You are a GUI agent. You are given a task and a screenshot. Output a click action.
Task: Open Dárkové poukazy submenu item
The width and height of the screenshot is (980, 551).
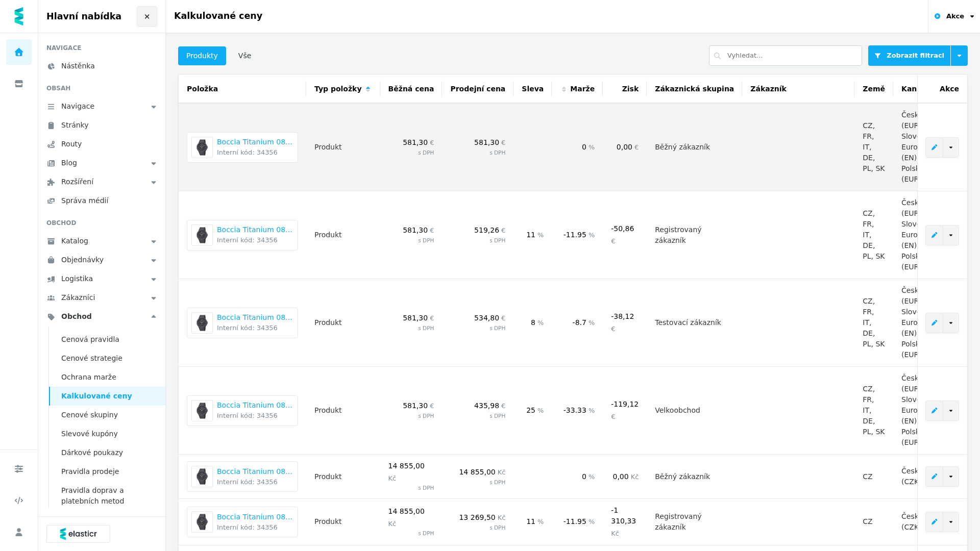107,453
